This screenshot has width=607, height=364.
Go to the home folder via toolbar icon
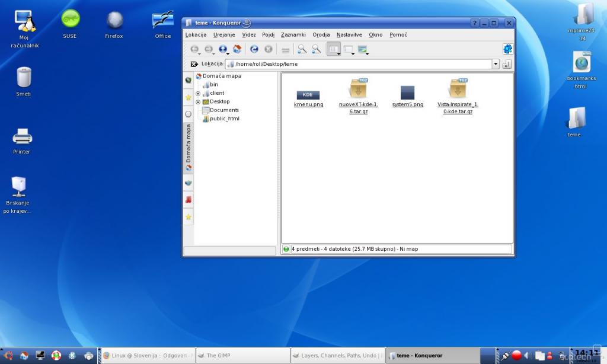237,49
